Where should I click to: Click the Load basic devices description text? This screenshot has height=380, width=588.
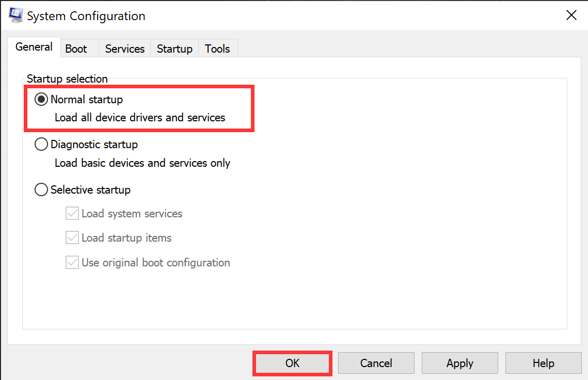pyautogui.click(x=142, y=163)
